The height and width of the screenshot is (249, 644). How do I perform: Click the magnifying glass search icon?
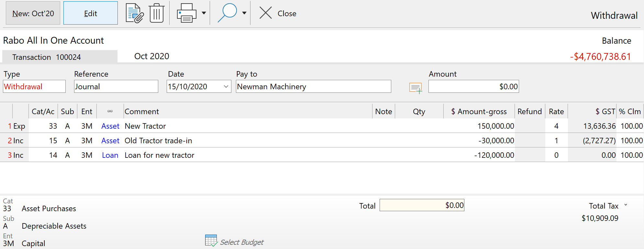[227, 13]
